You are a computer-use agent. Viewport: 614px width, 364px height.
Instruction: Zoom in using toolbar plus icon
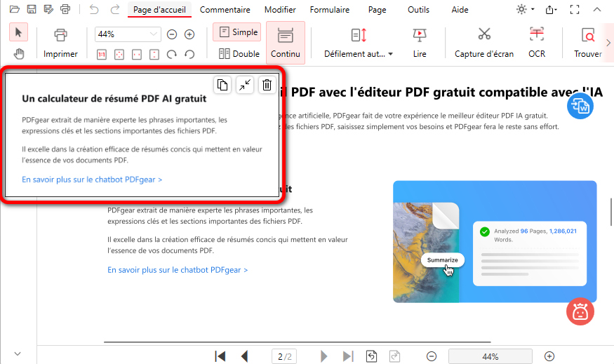(189, 34)
